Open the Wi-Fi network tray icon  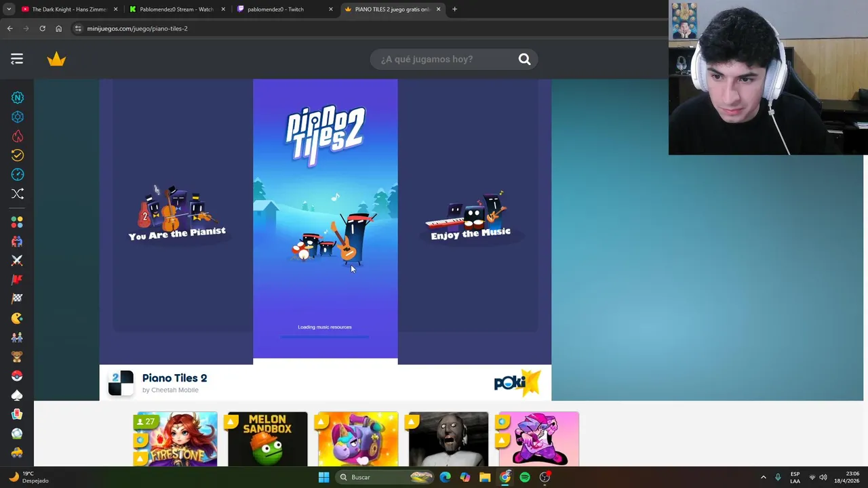[x=812, y=477]
